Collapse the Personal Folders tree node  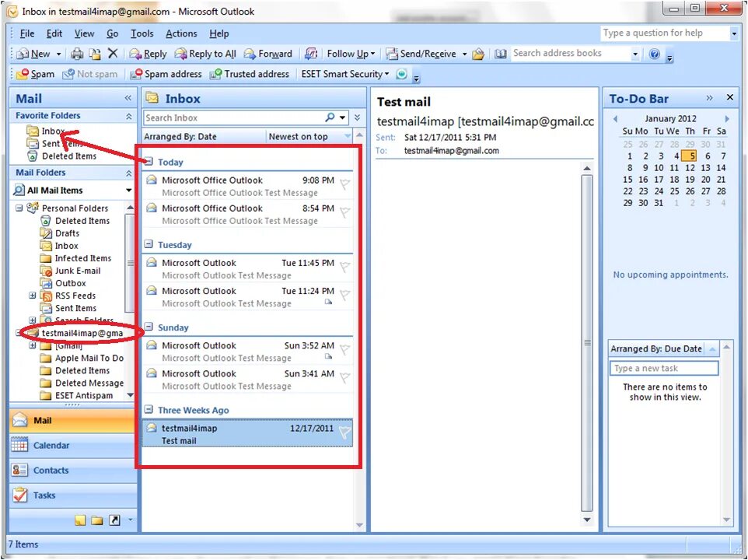click(19, 208)
